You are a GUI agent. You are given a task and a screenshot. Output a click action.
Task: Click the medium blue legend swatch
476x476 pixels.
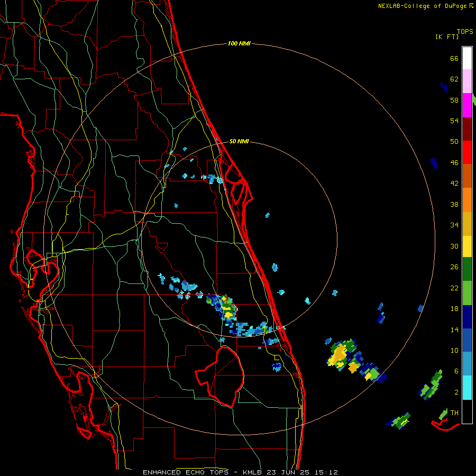[x=467, y=340]
